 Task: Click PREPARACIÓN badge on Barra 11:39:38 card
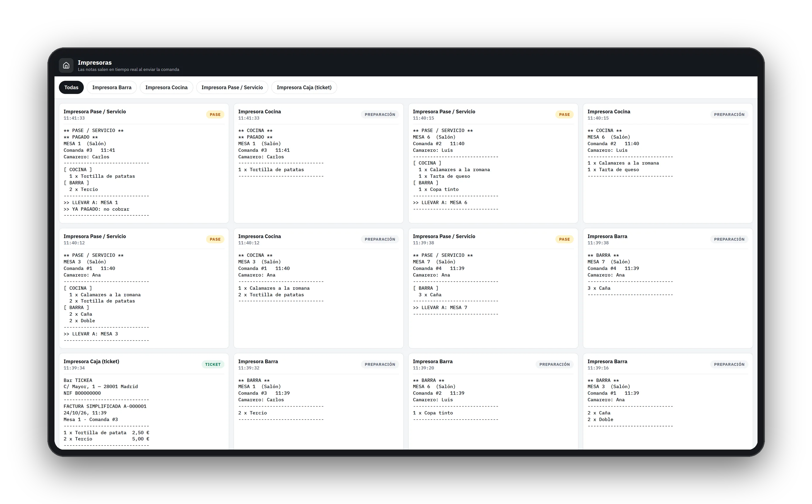tap(729, 239)
